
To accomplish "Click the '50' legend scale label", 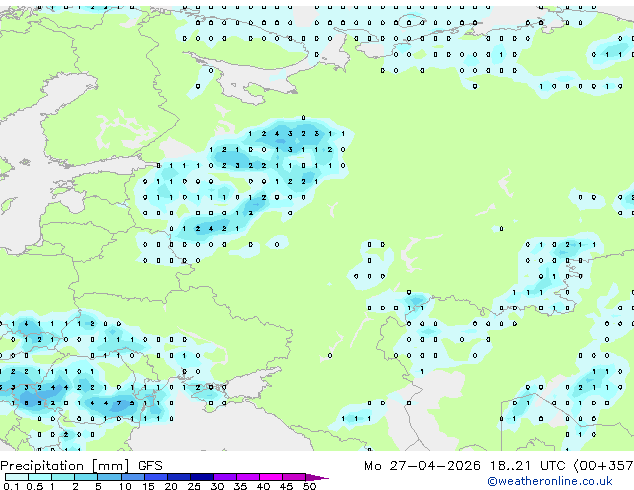I will point(309,486).
